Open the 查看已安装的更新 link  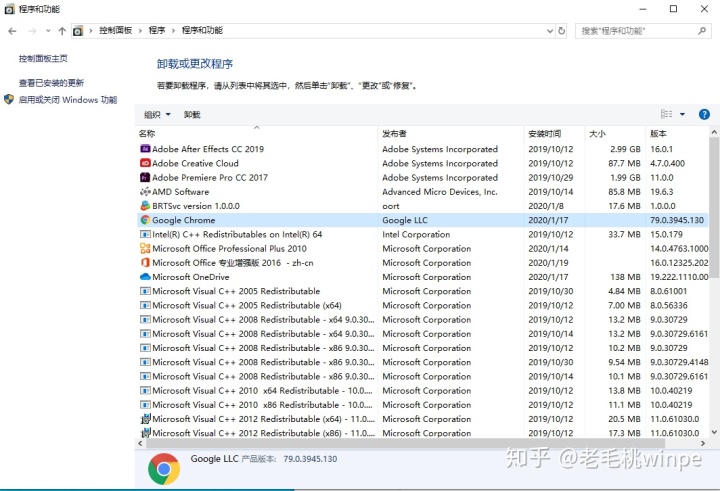pos(51,83)
